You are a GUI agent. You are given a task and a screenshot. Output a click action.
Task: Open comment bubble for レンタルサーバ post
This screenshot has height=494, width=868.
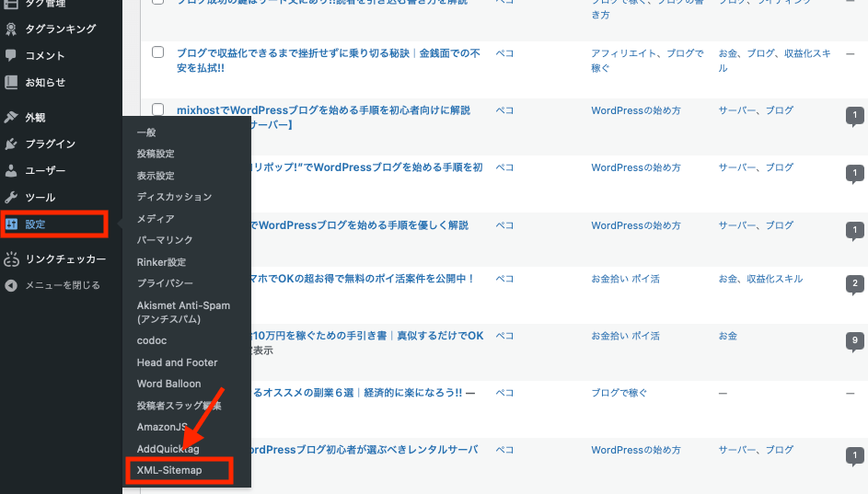[x=855, y=456]
